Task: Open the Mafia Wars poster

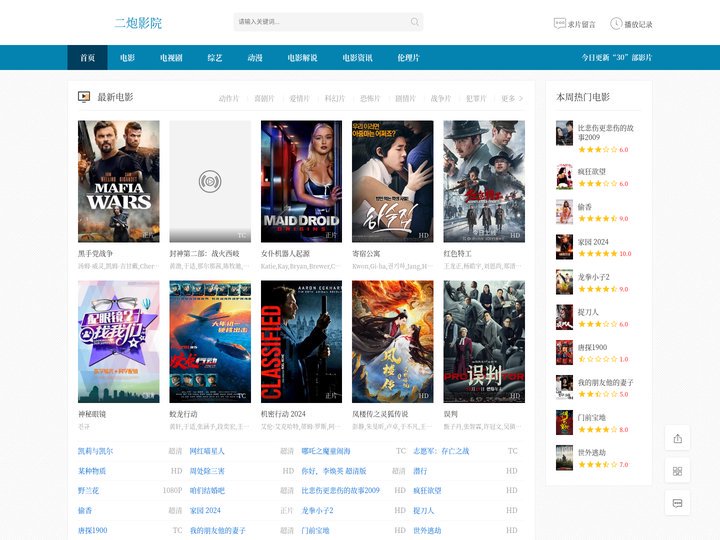Action: (x=118, y=181)
